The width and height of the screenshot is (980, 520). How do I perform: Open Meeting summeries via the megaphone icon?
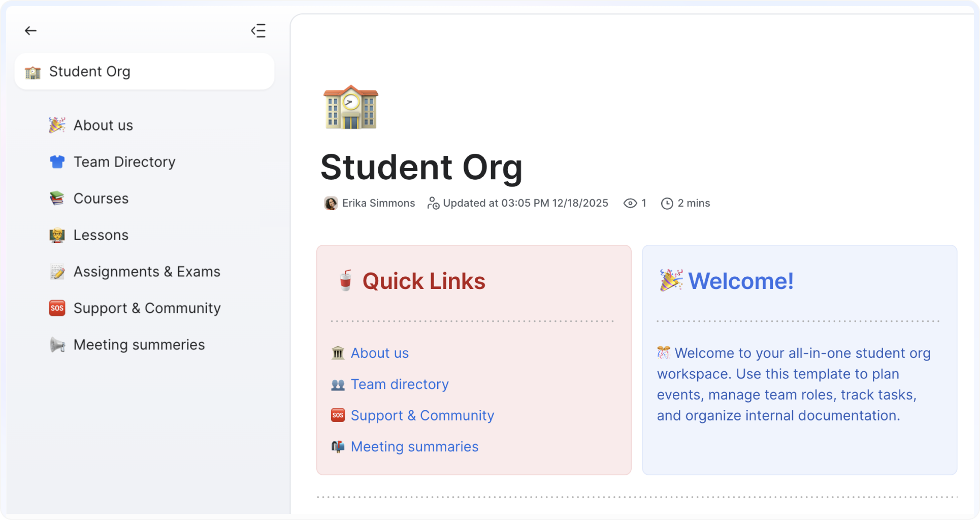pyautogui.click(x=57, y=344)
